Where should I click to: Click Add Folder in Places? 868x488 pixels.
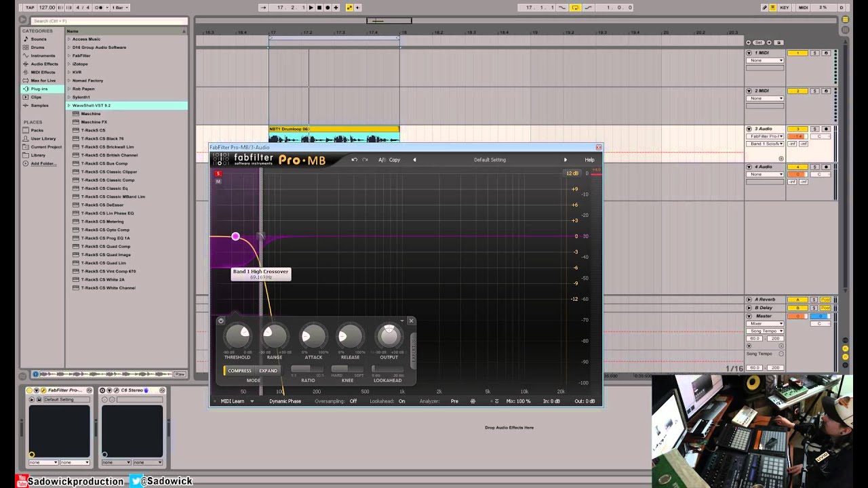coord(43,163)
